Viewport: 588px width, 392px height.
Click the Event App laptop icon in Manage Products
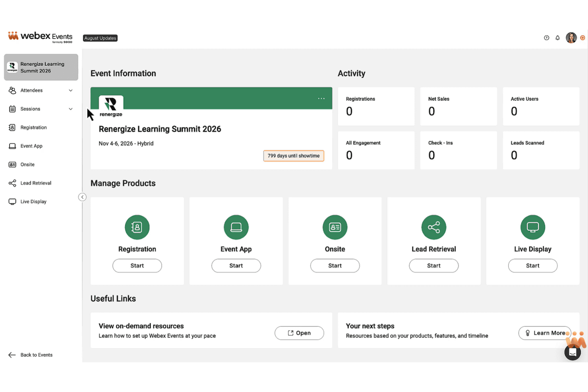tap(236, 227)
